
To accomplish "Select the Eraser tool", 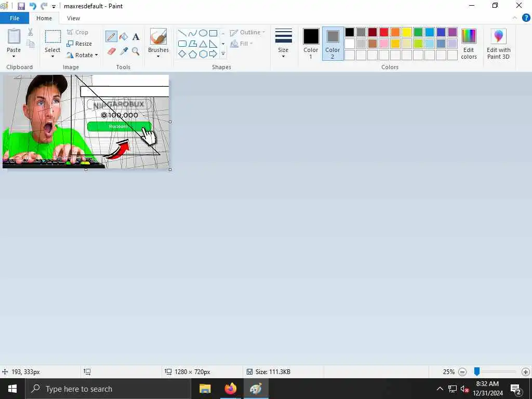I will point(111,51).
